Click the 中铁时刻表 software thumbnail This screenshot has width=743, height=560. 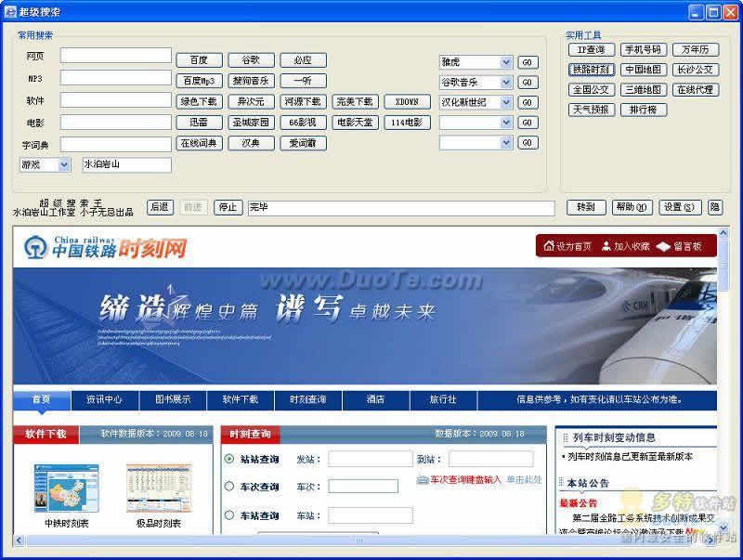[66, 488]
